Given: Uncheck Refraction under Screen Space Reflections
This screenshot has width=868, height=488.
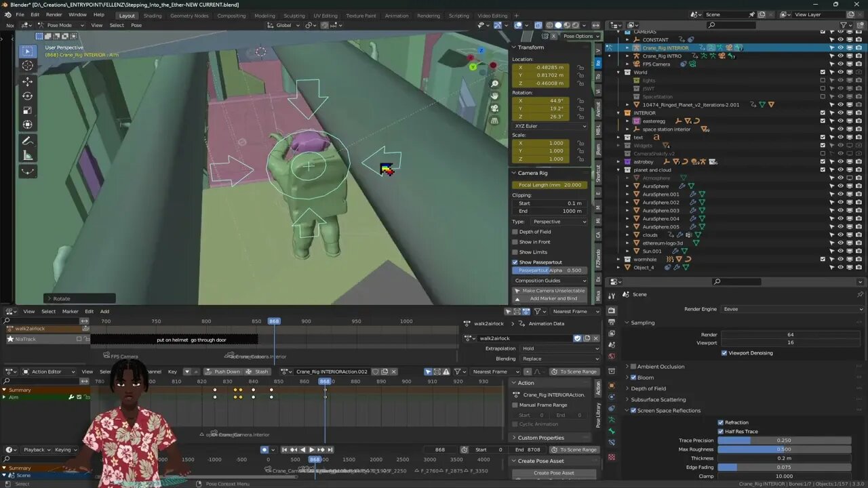Looking at the screenshot, I should (721, 422).
